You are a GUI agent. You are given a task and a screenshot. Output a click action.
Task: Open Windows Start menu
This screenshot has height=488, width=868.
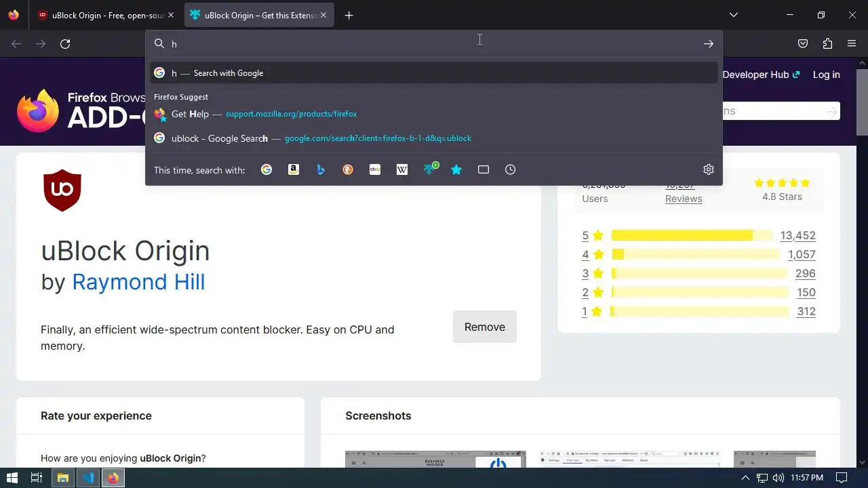coord(12,478)
